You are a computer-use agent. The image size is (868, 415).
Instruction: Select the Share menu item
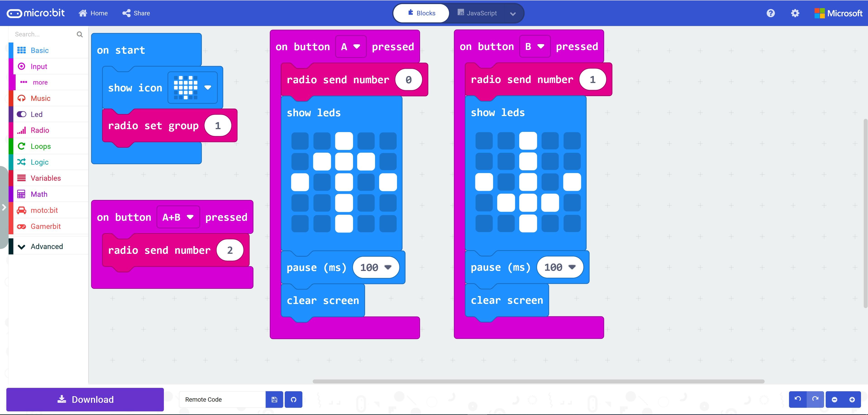point(136,12)
